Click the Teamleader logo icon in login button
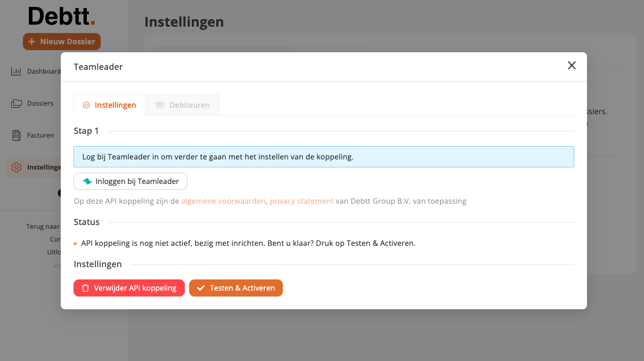644x361 pixels. point(87,181)
